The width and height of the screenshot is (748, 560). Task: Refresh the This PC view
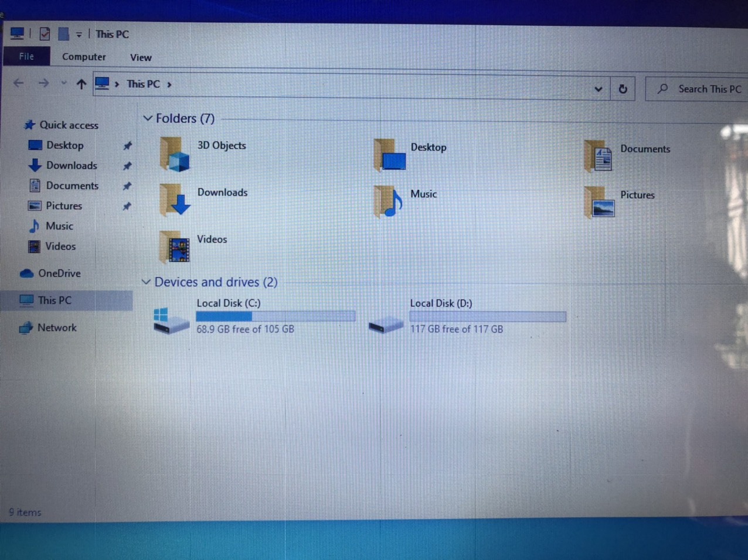pyautogui.click(x=623, y=89)
